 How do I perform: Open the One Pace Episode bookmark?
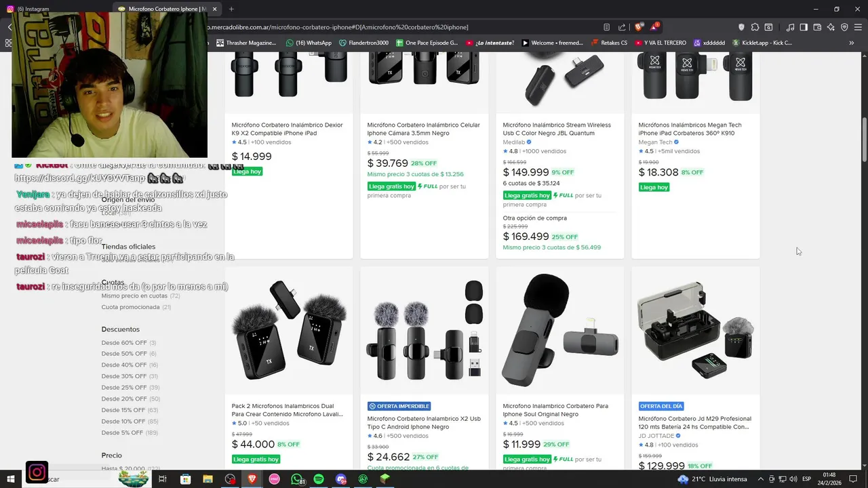(x=427, y=43)
